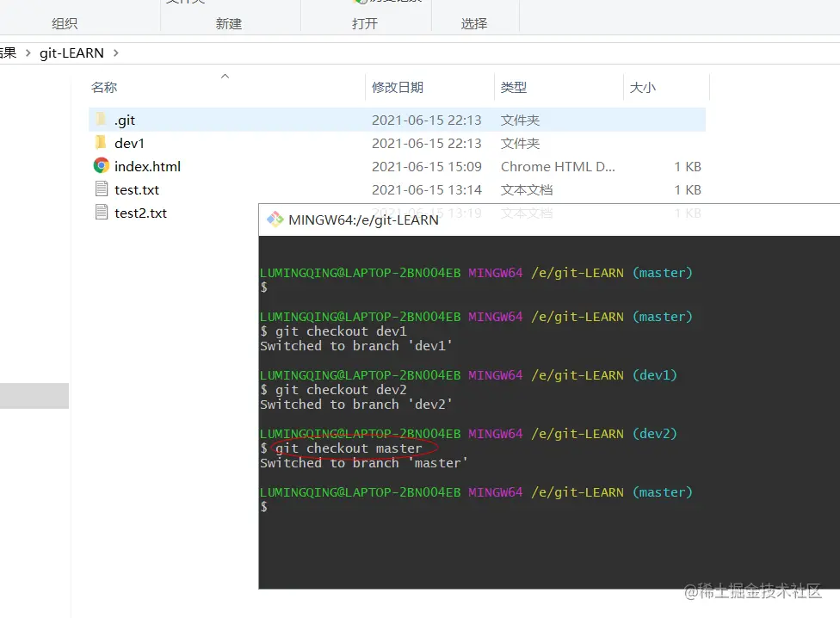Click the Chrome icon of index.html
This screenshot has height=618, width=840.
(x=101, y=165)
